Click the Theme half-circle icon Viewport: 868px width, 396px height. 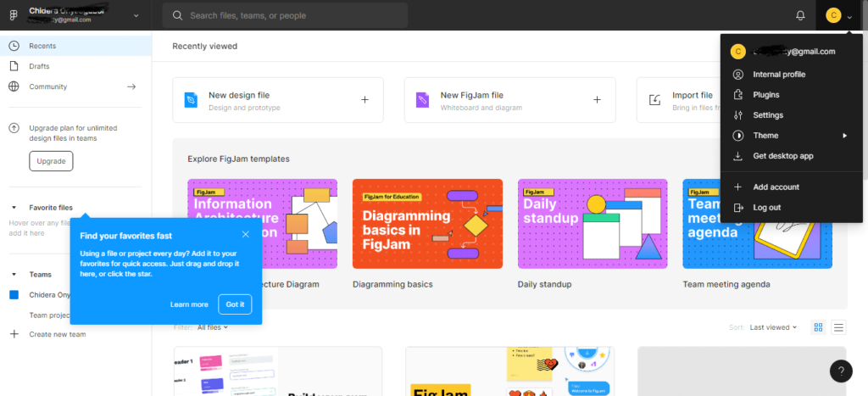(x=737, y=136)
